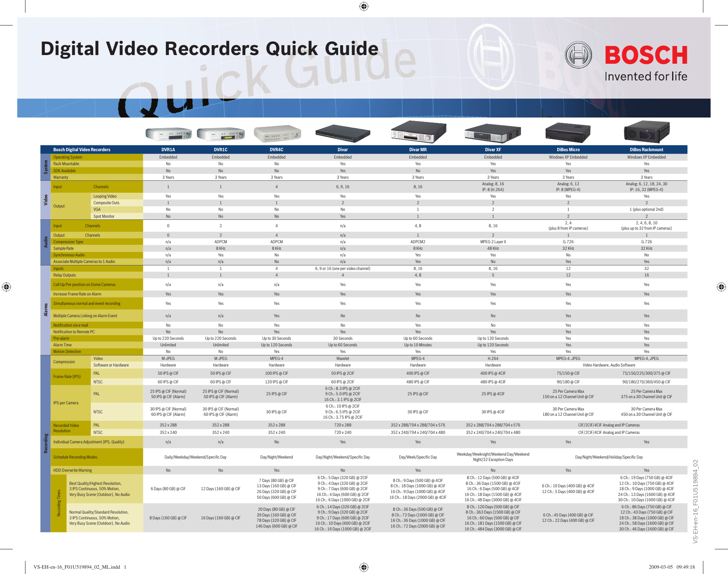728x574 pixels.
Task: Click the 'Frame Rate (IPS)' row label
Action: (67, 377)
